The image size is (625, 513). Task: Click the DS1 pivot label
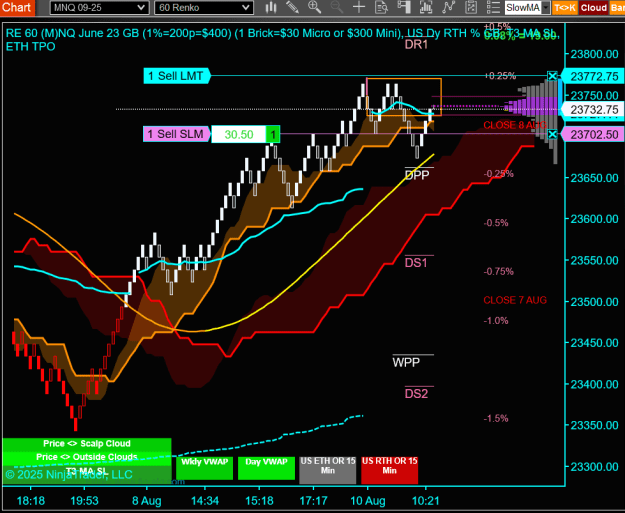pos(416,262)
